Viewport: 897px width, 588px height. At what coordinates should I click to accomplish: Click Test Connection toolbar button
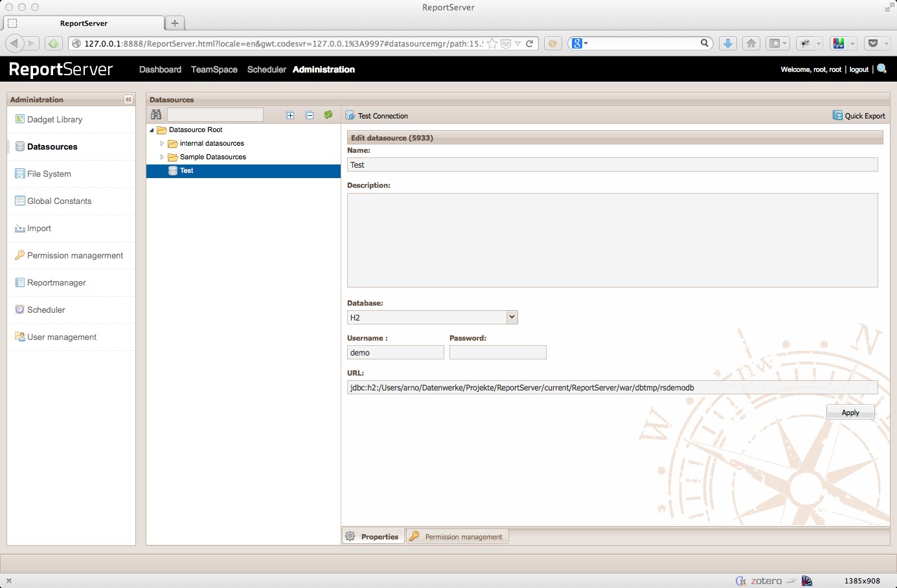coord(377,116)
